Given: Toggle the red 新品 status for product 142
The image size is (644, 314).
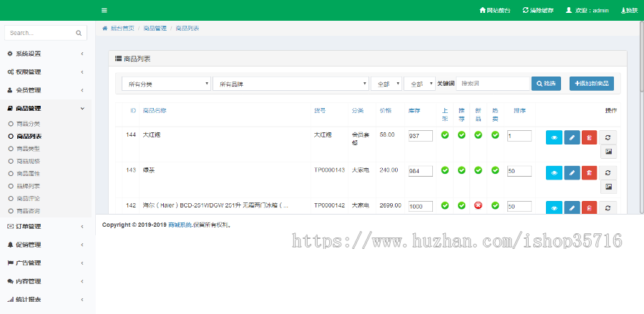Looking at the screenshot, I should [478, 205].
